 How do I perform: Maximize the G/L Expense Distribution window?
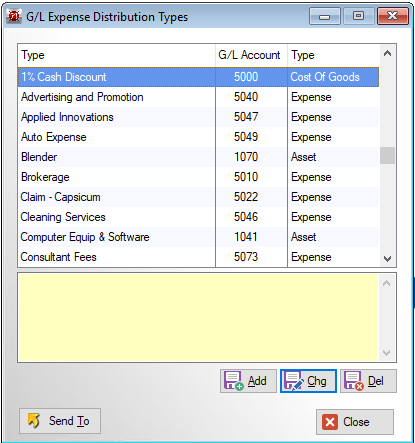coord(358,16)
